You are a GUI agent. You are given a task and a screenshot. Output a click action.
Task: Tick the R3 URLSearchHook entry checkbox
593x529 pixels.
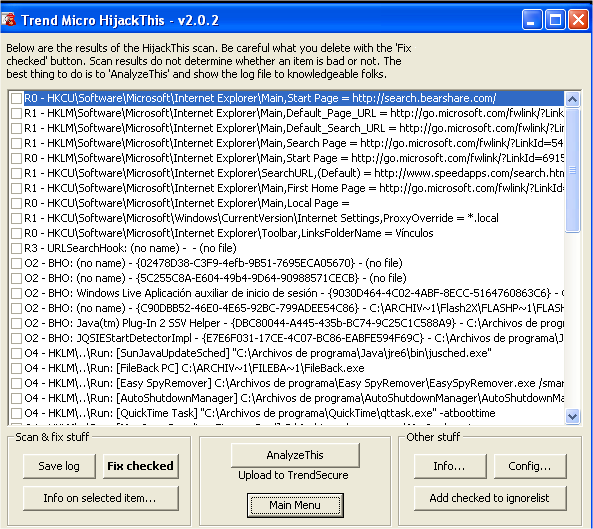16,248
